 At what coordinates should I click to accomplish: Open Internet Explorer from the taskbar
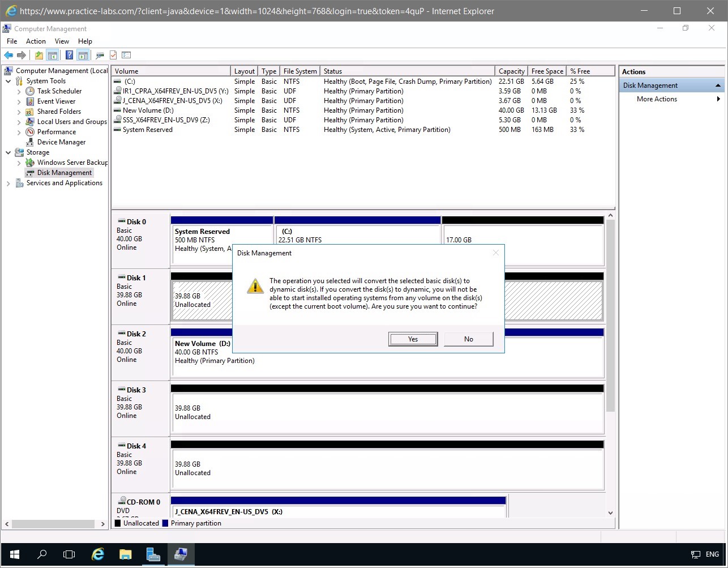(98, 554)
